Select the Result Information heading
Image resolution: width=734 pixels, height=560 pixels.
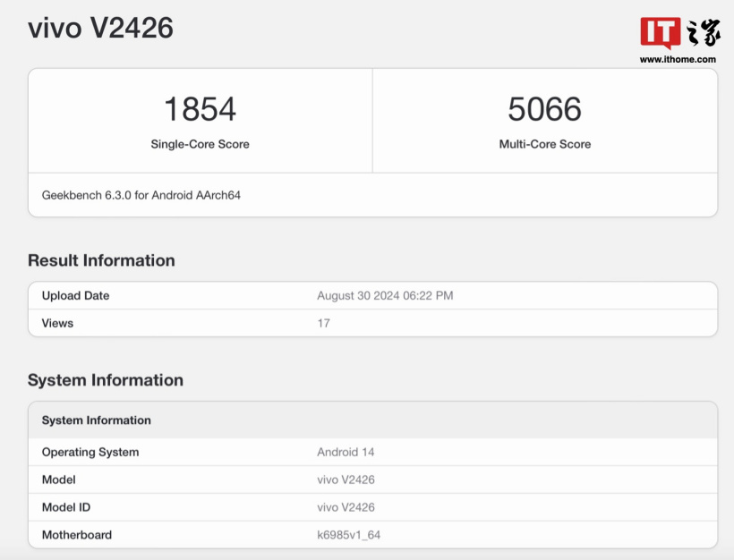[100, 260]
